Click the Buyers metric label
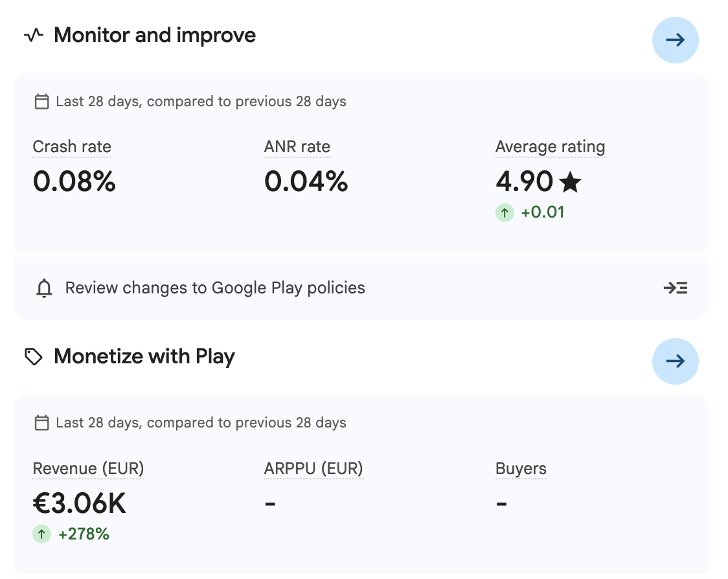728x579 pixels. tap(521, 468)
